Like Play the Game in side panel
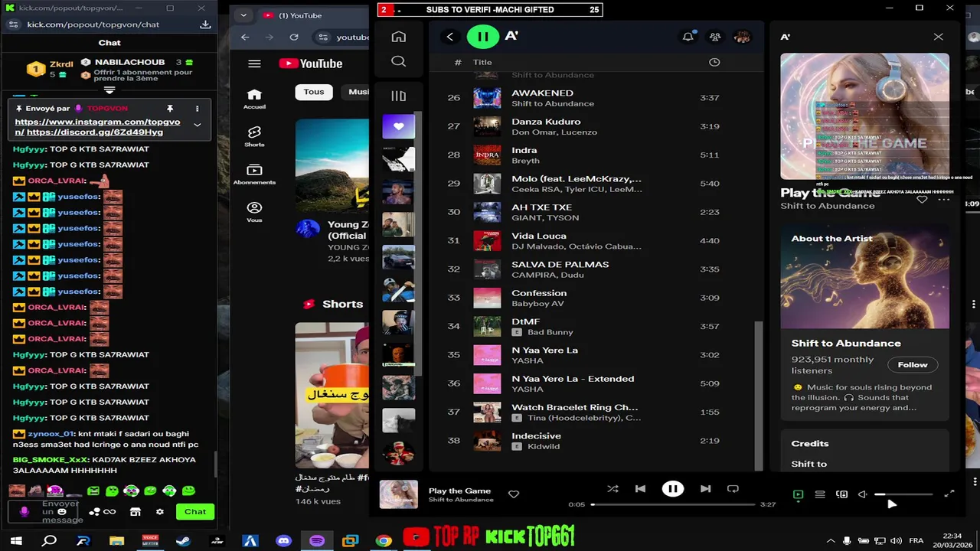The image size is (980, 551). coord(922,200)
